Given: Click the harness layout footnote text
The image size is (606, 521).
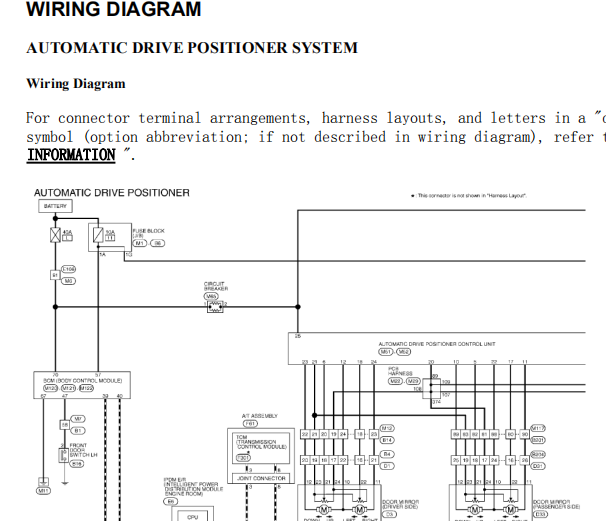Looking at the screenshot, I should point(468,196).
